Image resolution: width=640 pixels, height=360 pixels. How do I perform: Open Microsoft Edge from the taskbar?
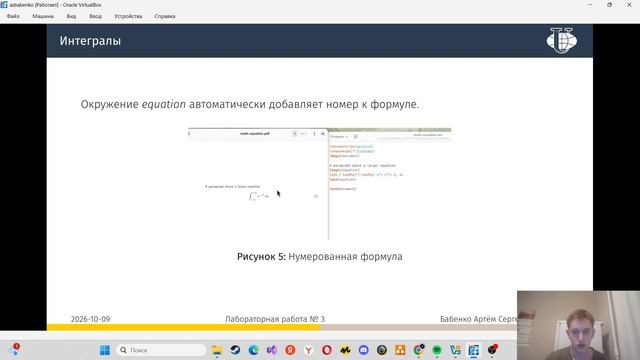click(253, 350)
